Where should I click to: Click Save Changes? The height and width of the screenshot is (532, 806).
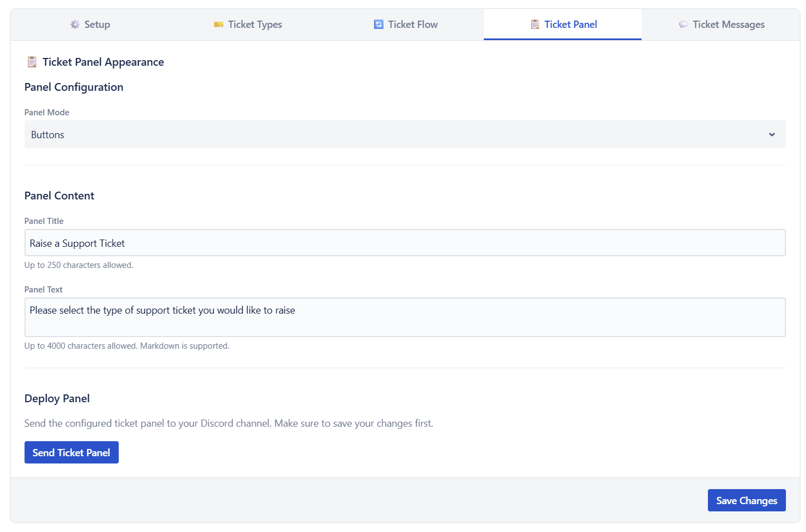746,500
